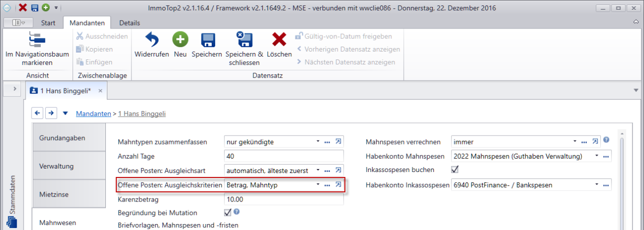Click the Anzahl Tage input field

coord(283,156)
